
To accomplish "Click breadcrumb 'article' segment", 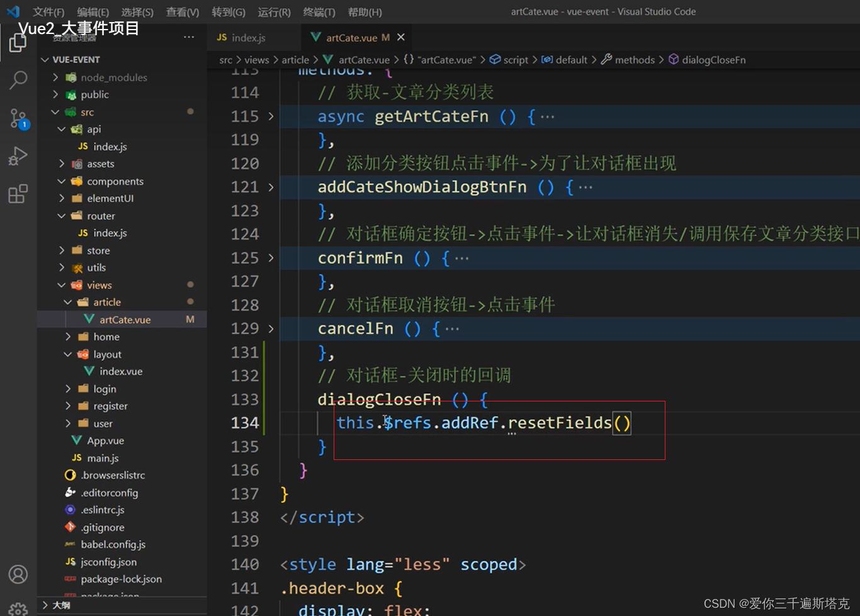I will (295, 60).
